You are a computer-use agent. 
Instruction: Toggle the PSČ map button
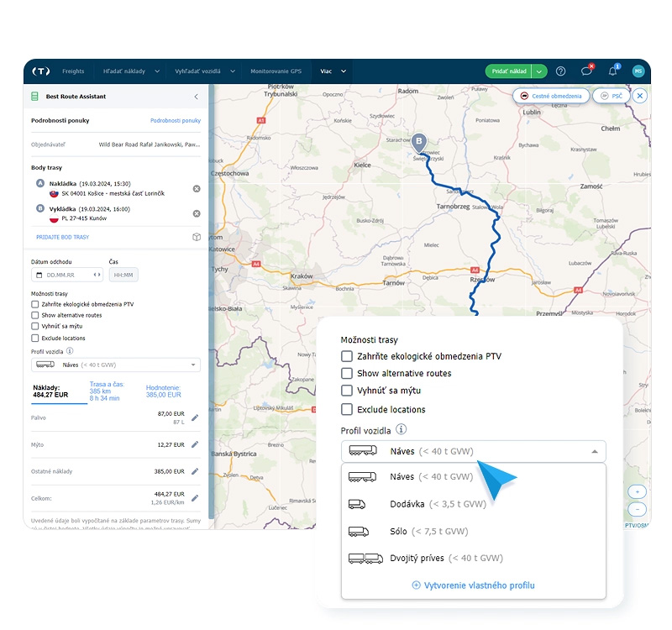tap(612, 96)
